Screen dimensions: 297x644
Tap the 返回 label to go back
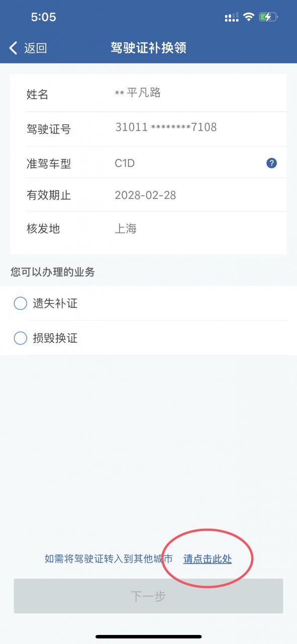(32, 46)
